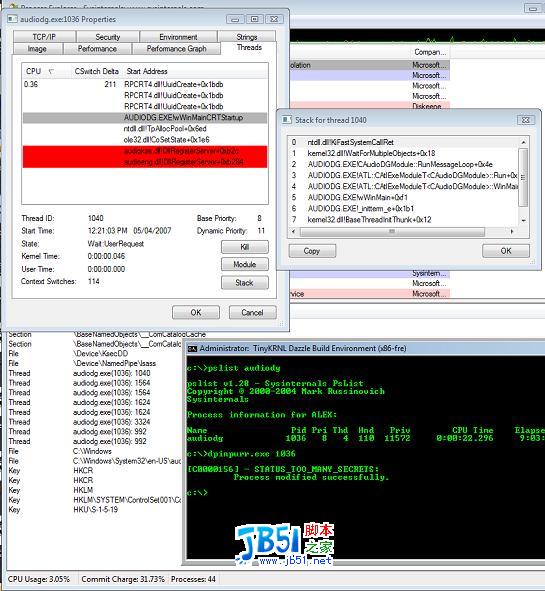Click the Module button
545x591 pixels.
point(245,265)
